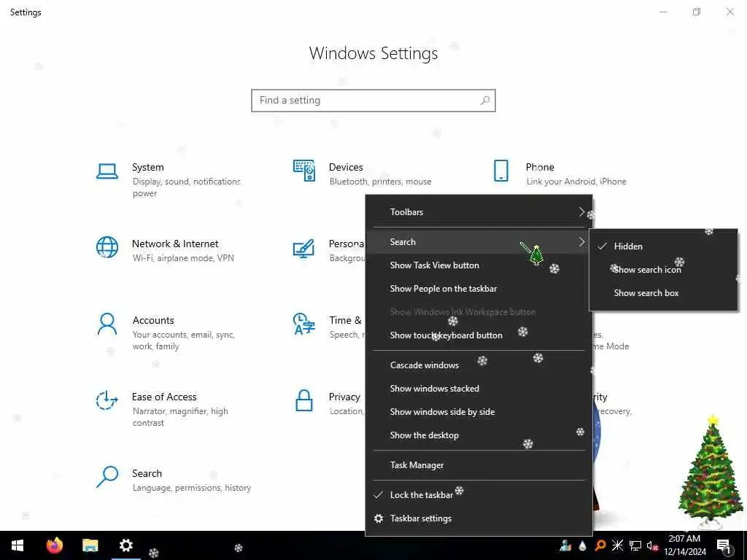Open the clock showing 2:07 AM
Screen dimensions: 747x560
[x=685, y=545]
